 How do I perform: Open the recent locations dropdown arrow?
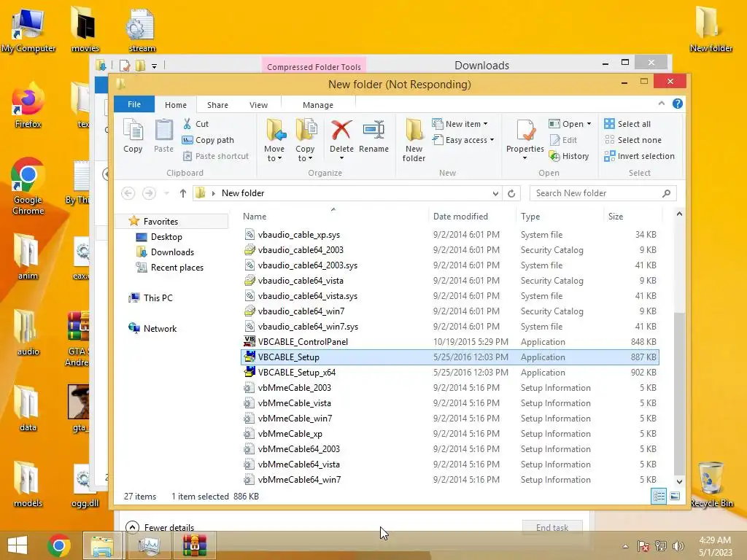click(166, 193)
